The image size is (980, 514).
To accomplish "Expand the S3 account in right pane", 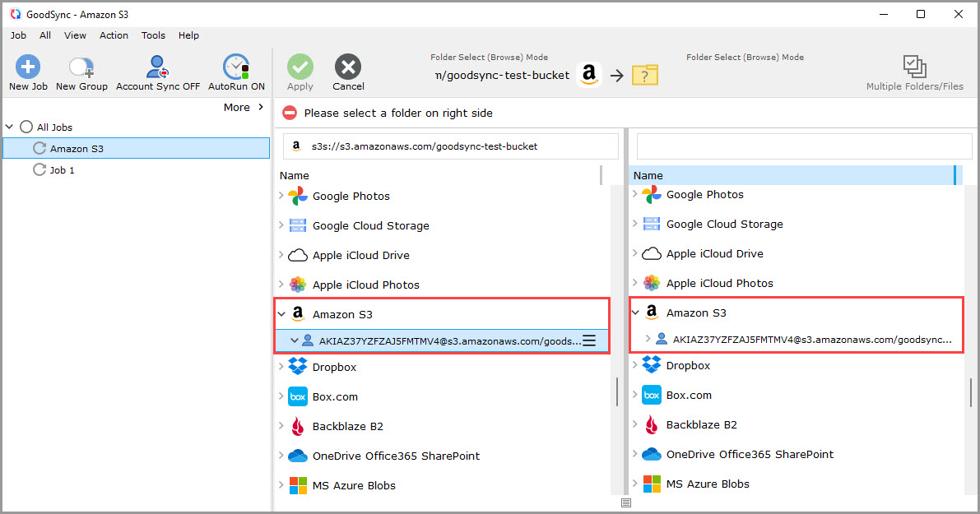I will (x=648, y=339).
